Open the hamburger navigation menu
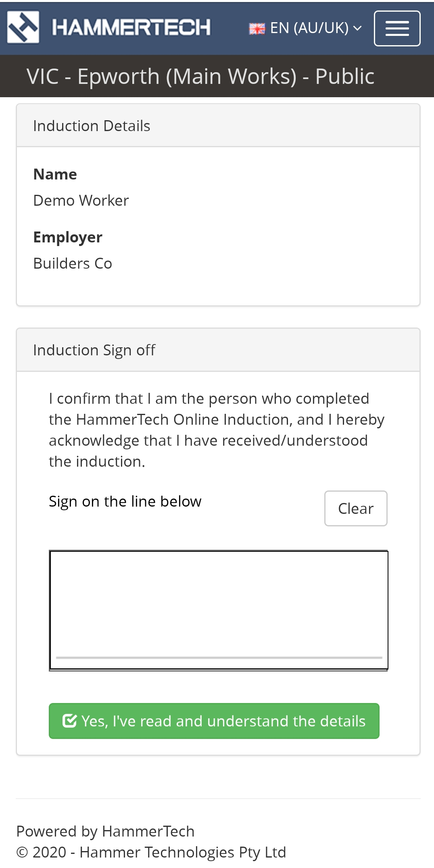 [x=397, y=29]
